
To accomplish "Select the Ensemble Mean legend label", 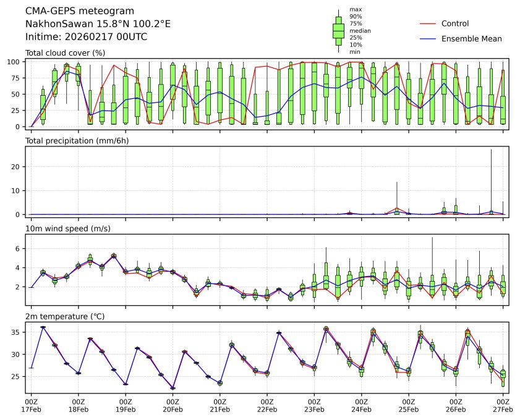I will pyautogui.click(x=471, y=38).
